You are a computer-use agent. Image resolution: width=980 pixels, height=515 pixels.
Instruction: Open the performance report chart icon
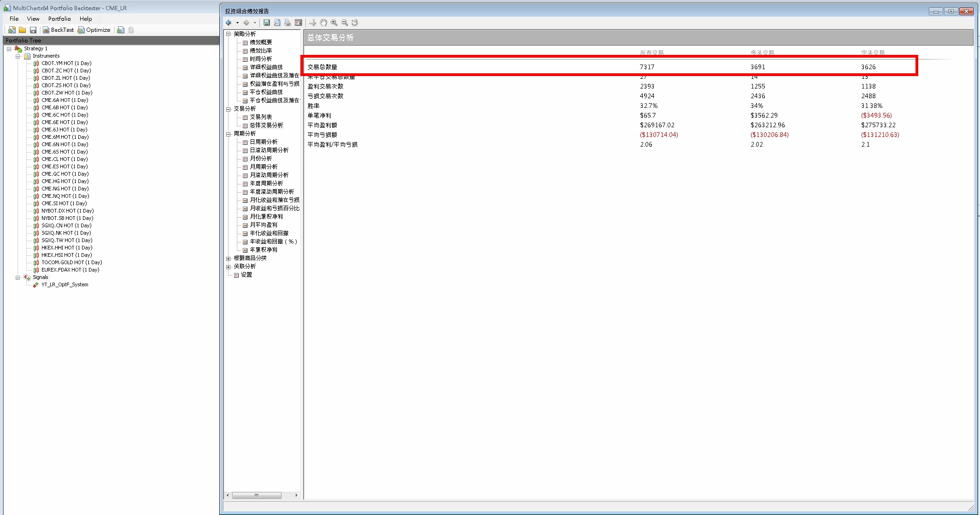point(121,30)
